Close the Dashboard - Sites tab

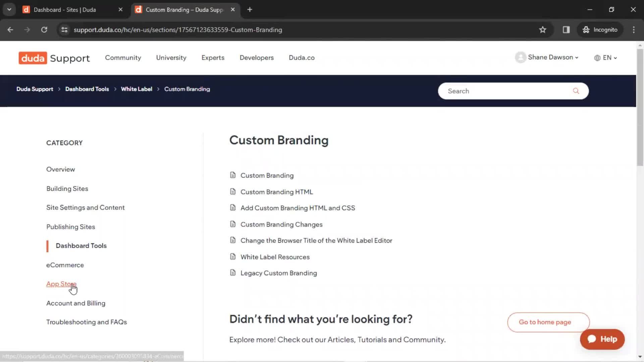tap(120, 10)
